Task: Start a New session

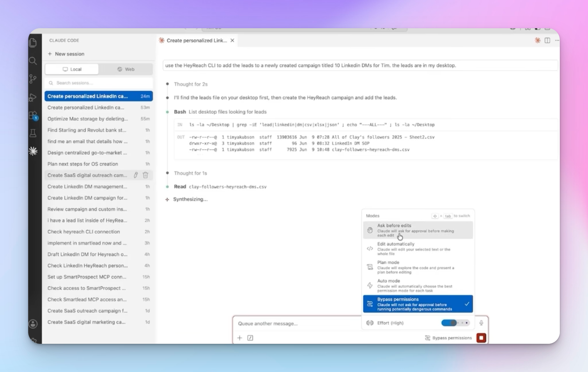Action: 66,54
